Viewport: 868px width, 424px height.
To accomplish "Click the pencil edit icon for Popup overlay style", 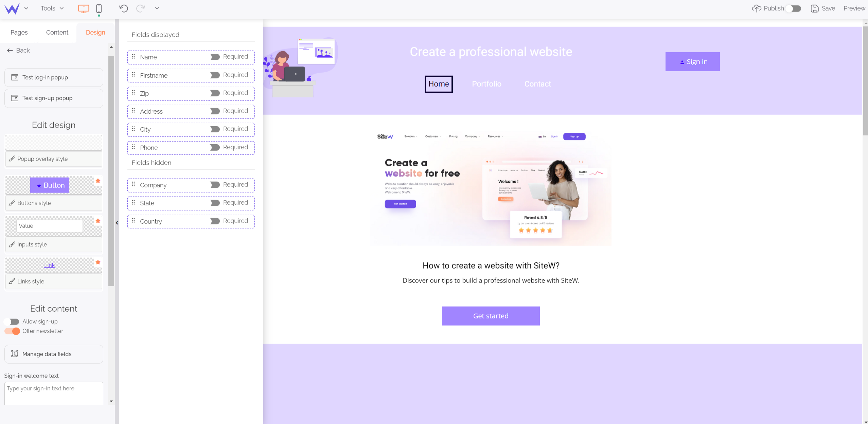I will coord(12,159).
